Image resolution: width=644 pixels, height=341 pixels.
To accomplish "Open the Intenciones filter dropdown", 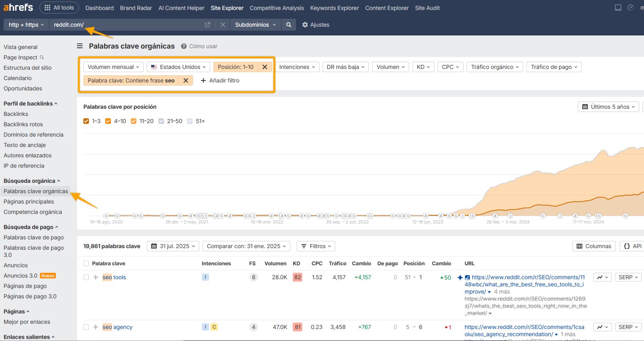I will tap(297, 67).
